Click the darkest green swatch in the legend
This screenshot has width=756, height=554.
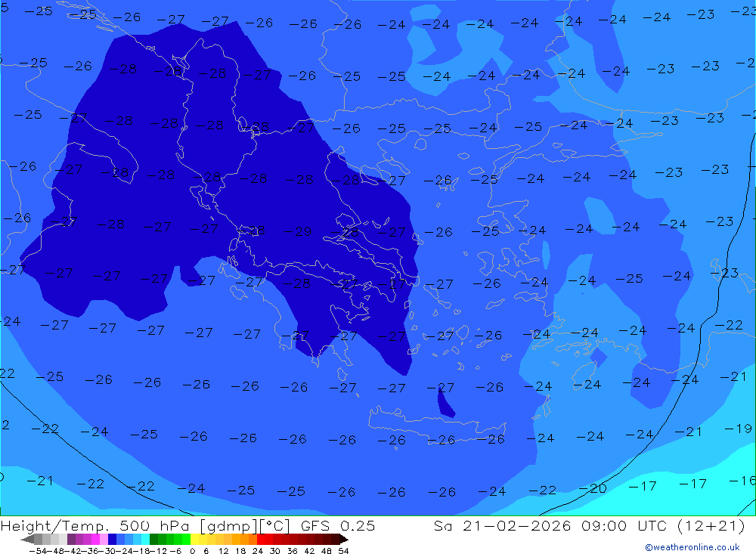pyautogui.click(x=153, y=539)
